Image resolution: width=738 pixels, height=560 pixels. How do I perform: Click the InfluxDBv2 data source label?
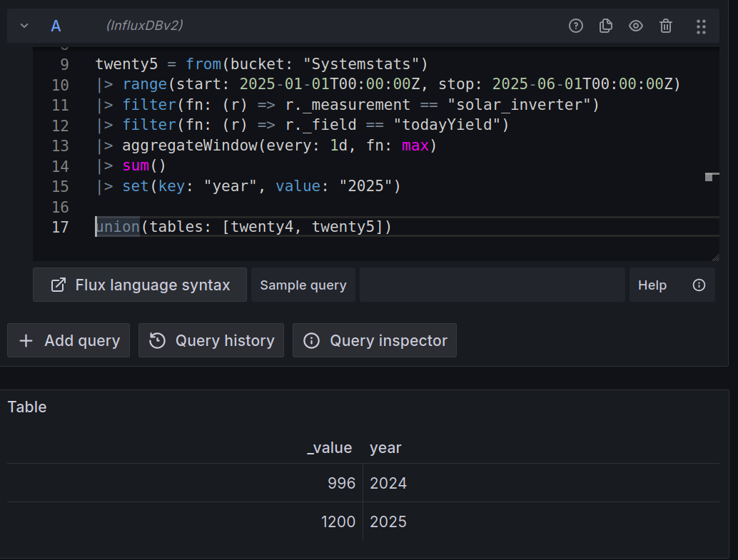click(x=145, y=26)
